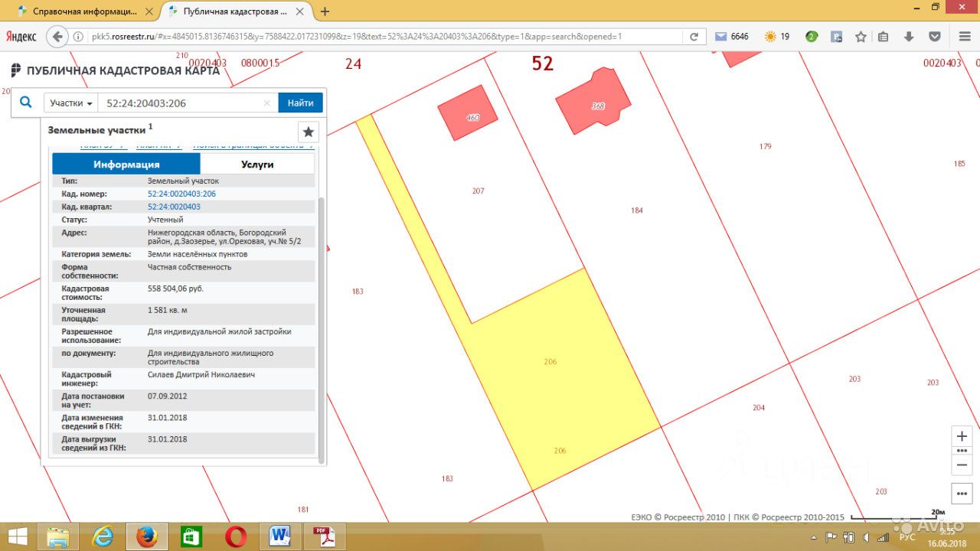Open the Участки search type dropdown
The image size is (980, 551).
pos(71,103)
